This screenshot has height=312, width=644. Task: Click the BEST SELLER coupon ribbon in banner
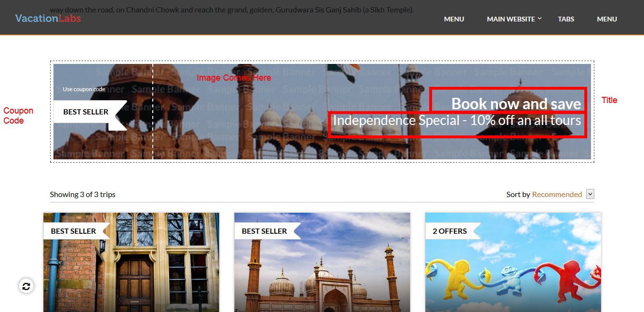click(86, 112)
